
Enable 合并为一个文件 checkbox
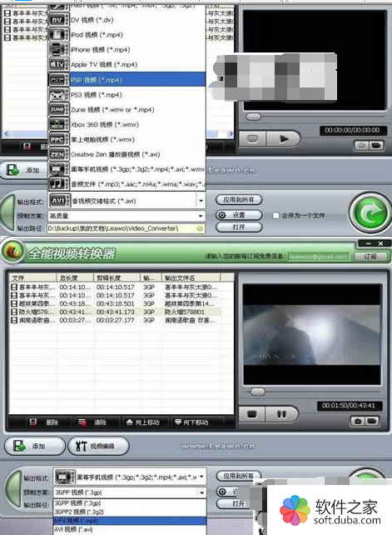(275, 216)
